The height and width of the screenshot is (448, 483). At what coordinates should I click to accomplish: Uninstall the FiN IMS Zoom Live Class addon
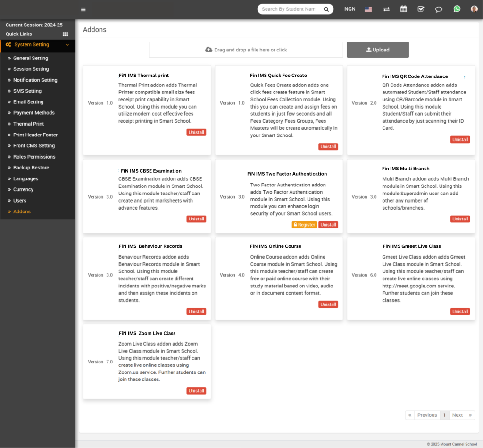click(x=196, y=391)
